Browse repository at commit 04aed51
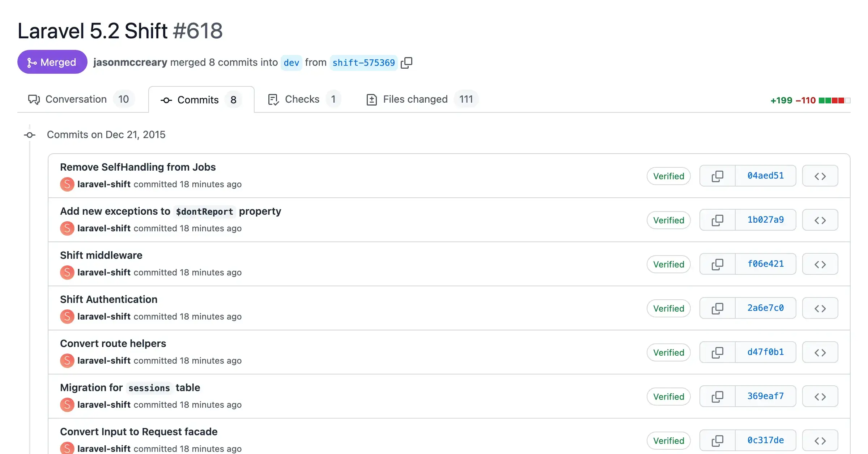The width and height of the screenshot is (868, 454). [x=820, y=176]
